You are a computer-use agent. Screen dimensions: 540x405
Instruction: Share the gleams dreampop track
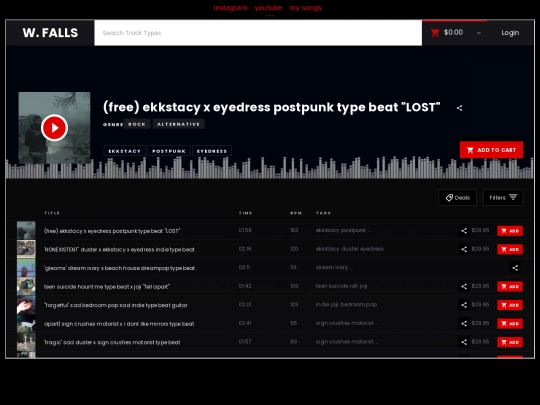click(x=515, y=268)
